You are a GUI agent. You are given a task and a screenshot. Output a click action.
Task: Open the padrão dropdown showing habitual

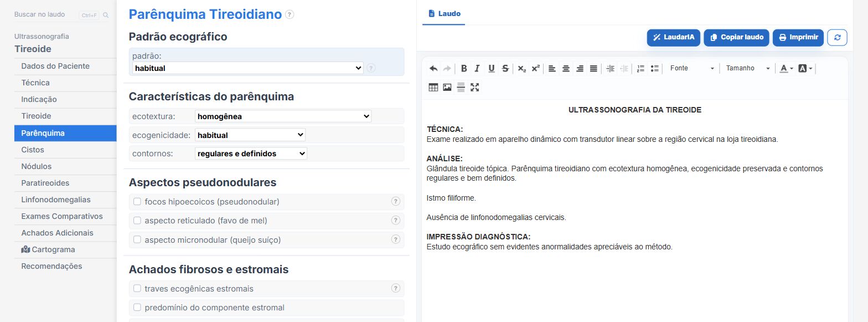click(248, 68)
